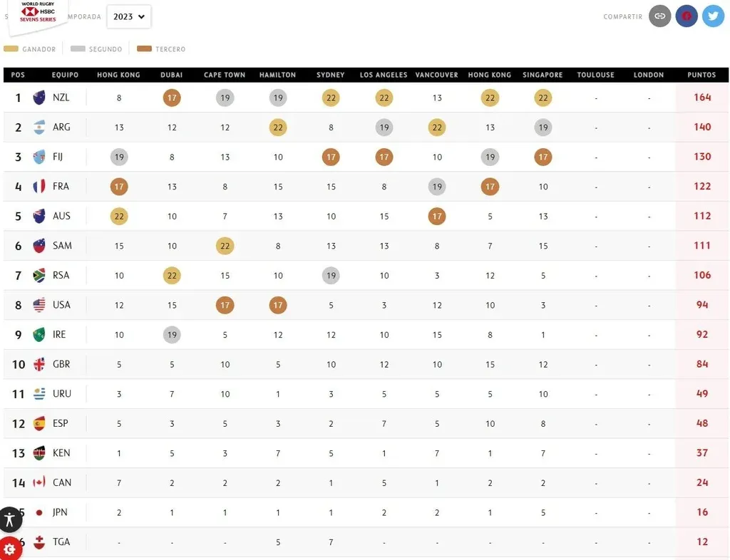This screenshot has width=730, height=560.
Task: Open the 2023 season dropdown
Action: (129, 16)
